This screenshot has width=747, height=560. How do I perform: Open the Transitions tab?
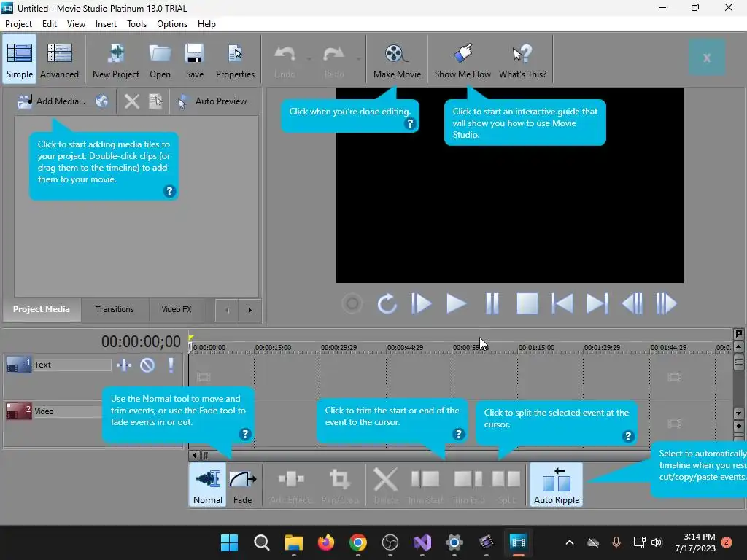click(115, 309)
